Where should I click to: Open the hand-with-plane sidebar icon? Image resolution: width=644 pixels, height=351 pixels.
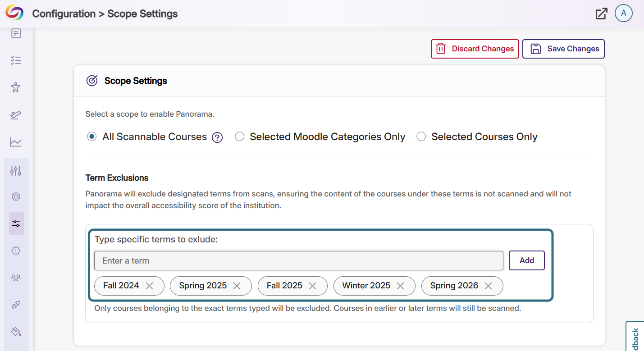pyautogui.click(x=16, y=115)
